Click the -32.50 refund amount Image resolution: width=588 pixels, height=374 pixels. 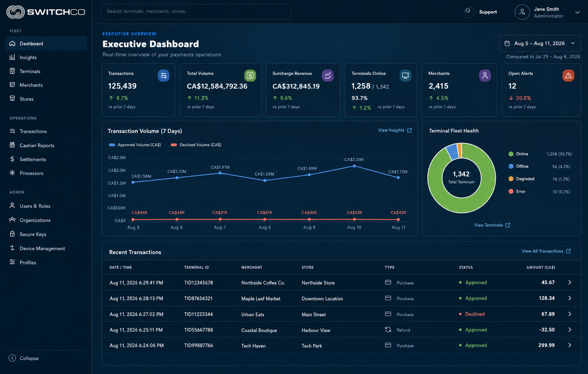547,330
